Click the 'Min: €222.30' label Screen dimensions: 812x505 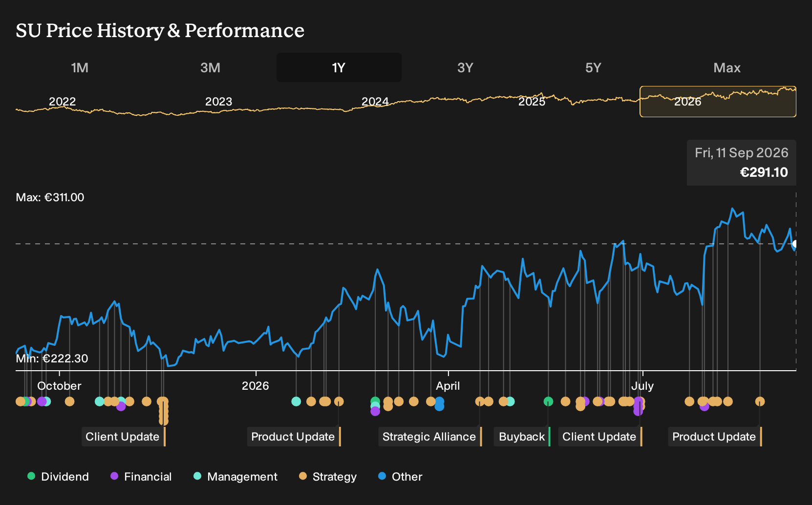[52, 358]
